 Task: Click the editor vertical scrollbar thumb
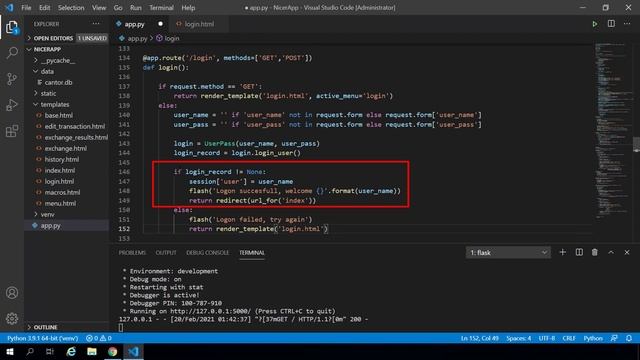coord(636,144)
